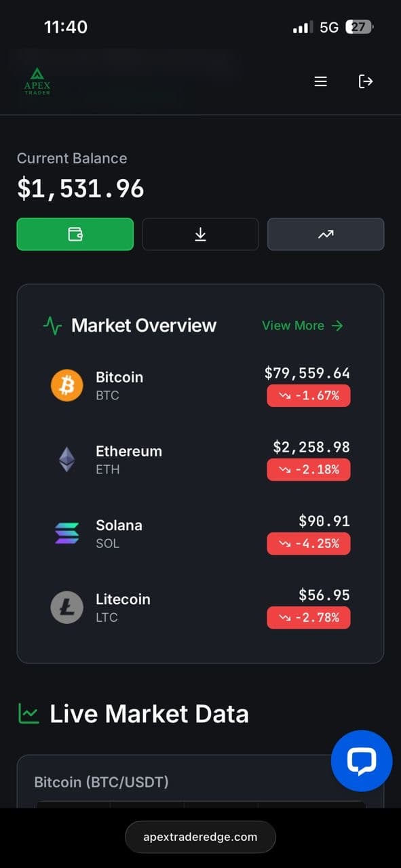
Task: Open the trending chart button
Action: tap(326, 234)
